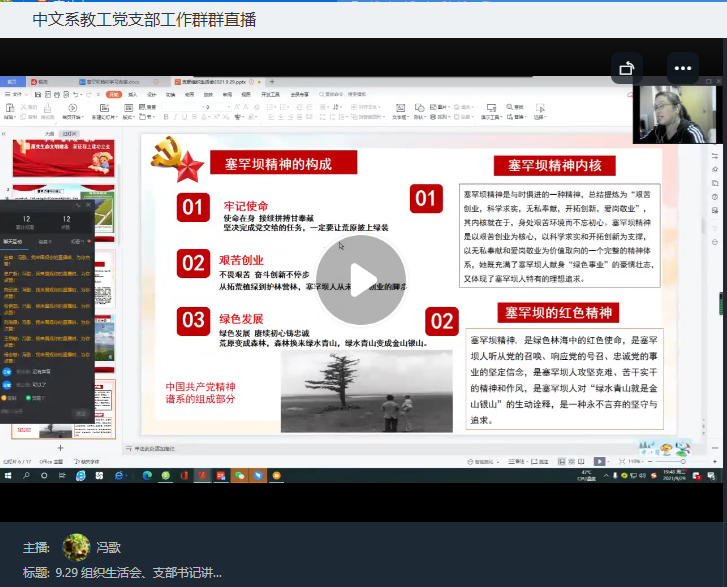Open the WeChat taskbar icon

pyautogui.click(x=239, y=476)
